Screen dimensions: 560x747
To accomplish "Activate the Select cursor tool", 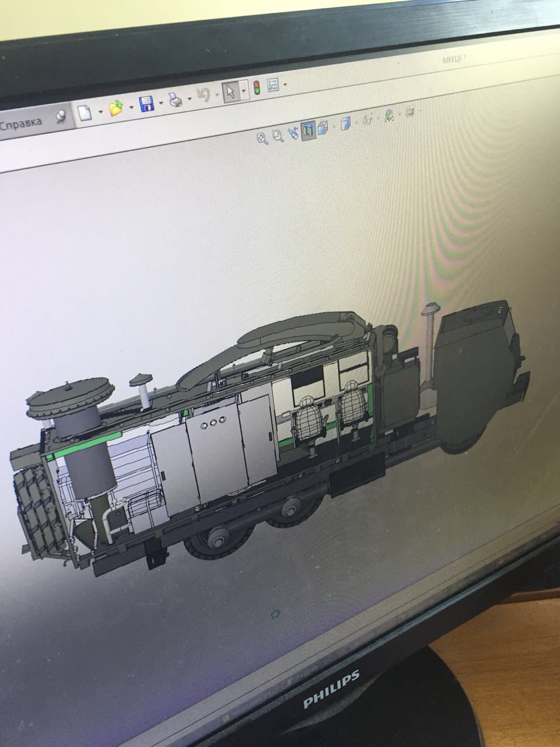I will point(230,92).
